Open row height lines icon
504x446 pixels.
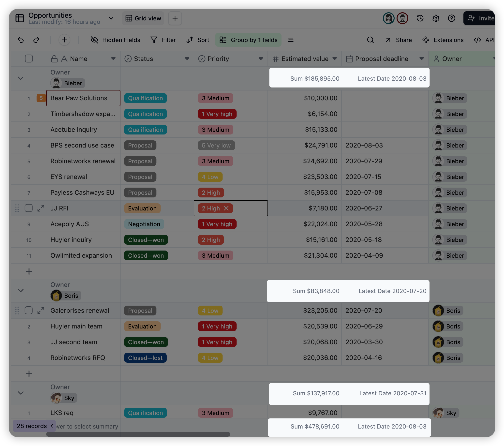pos(291,40)
